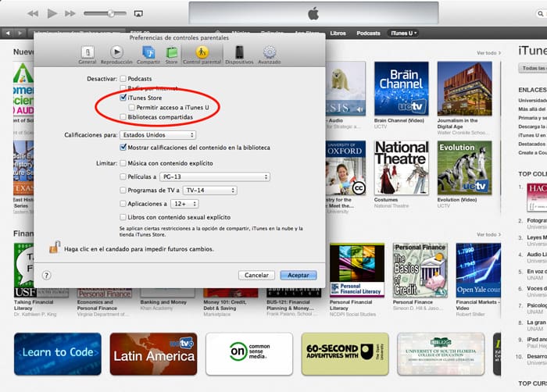The image size is (547, 392).
Task: Check the Bibliotecas compartidas checkbox
Action: [123, 117]
